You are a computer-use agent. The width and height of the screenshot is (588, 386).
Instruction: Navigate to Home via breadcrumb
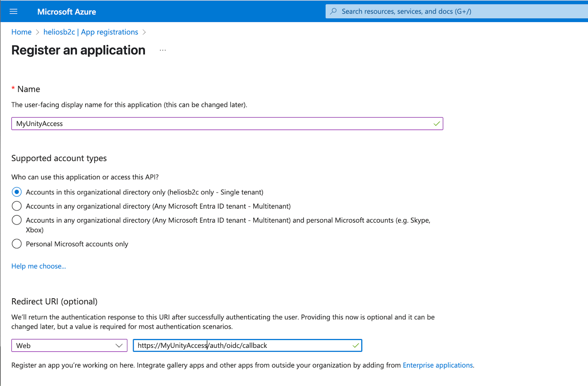pyautogui.click(x=21, y=32)
